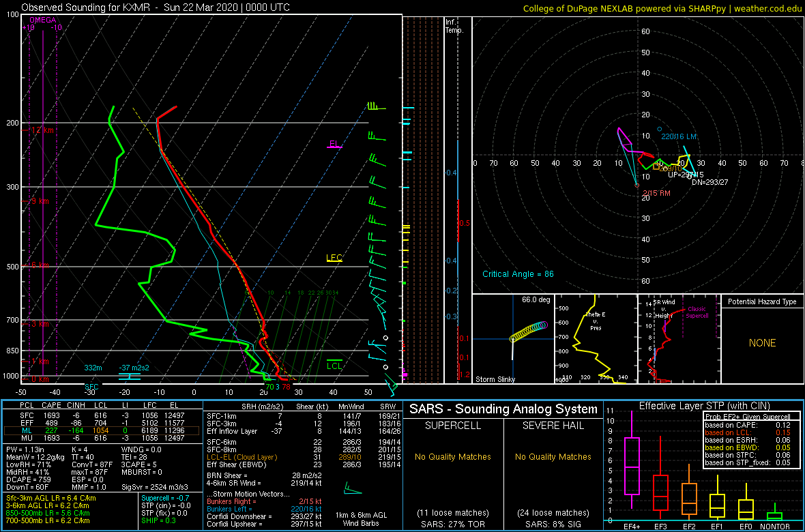This screenshot has width=805, height=532.
Task: Click the 'Sfc-3km AGL LR = 6.4 C/km' row
Action: (x=51, y=499)
